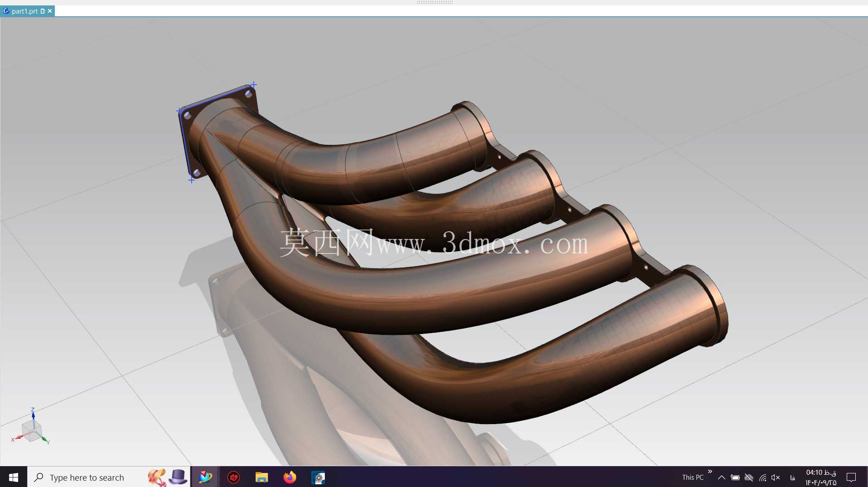Open File Explorer from taskbar
The width and height of the screenshot is (868, 487).
[x=261, y=477]
